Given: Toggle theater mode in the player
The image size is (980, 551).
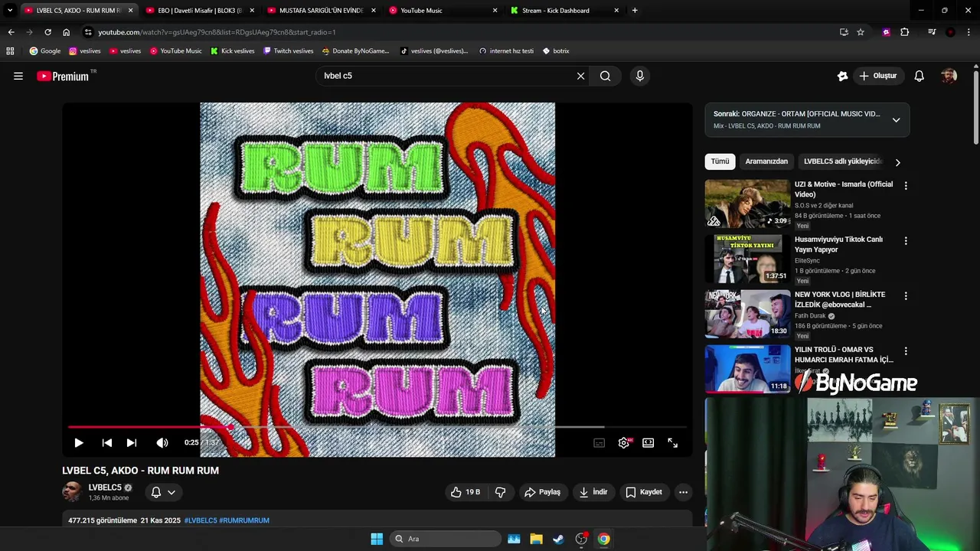Looking at the screenshot, I should click(x=648, y=442).
